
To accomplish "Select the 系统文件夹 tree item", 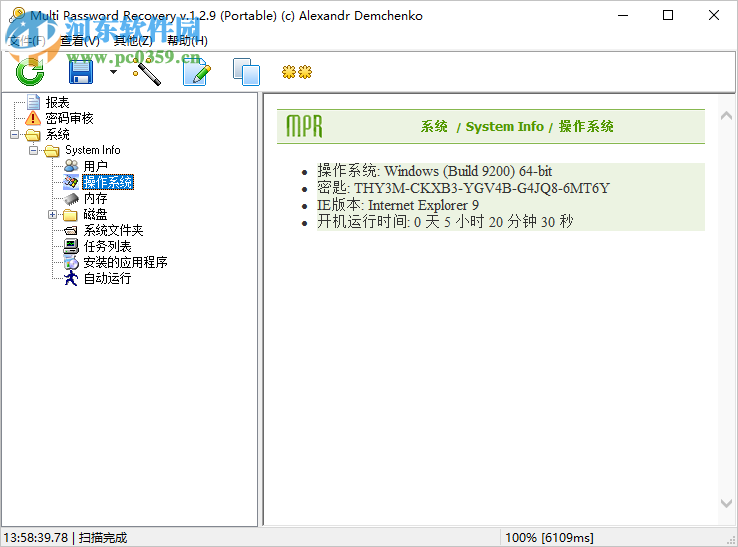I will click(113, 230).
